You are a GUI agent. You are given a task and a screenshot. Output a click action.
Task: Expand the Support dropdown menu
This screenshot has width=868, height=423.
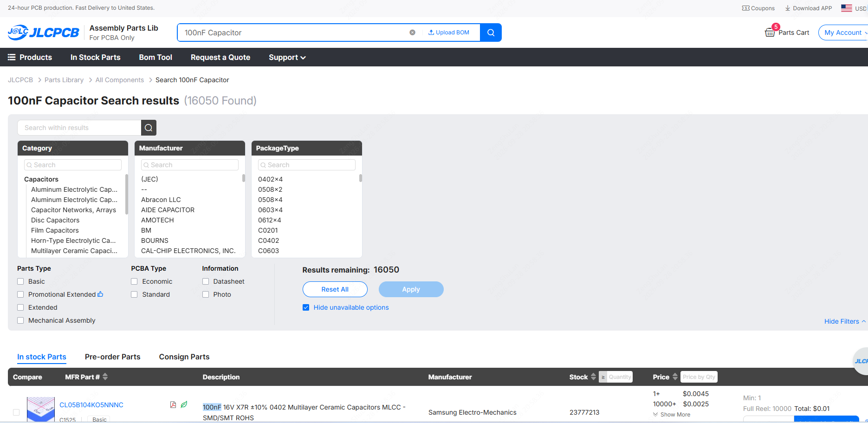tap(287, 57)
